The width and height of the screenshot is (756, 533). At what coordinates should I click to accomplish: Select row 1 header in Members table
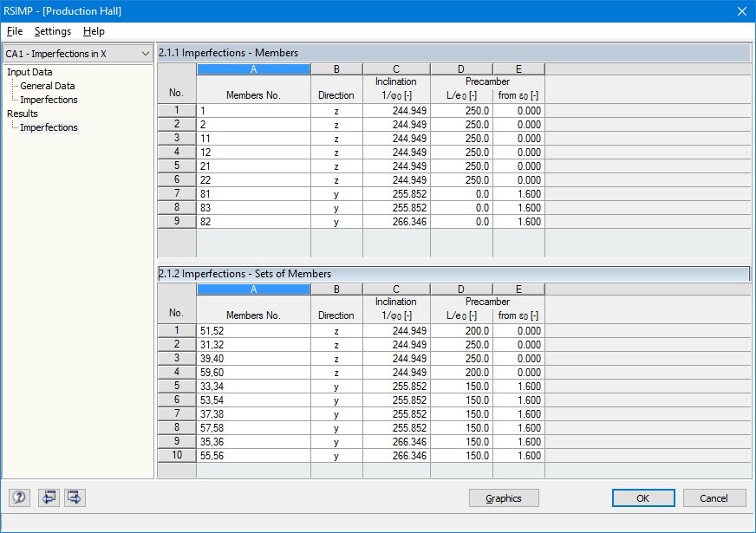point(177,110)
